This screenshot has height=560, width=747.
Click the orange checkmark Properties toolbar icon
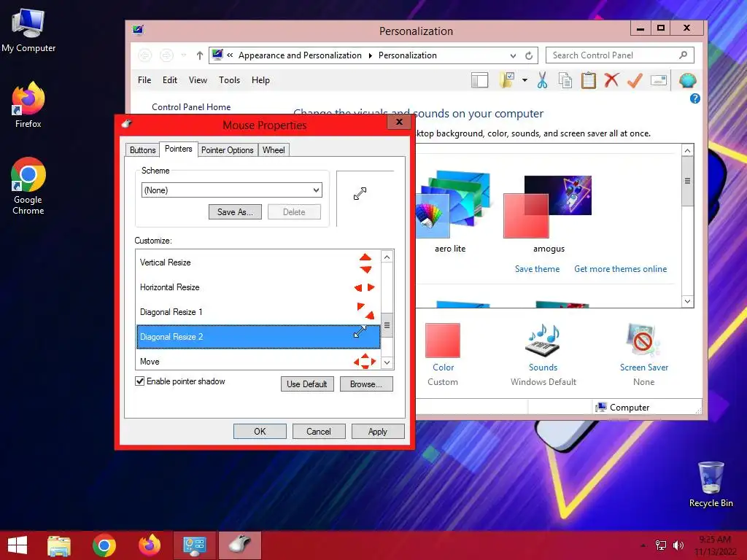635,80
